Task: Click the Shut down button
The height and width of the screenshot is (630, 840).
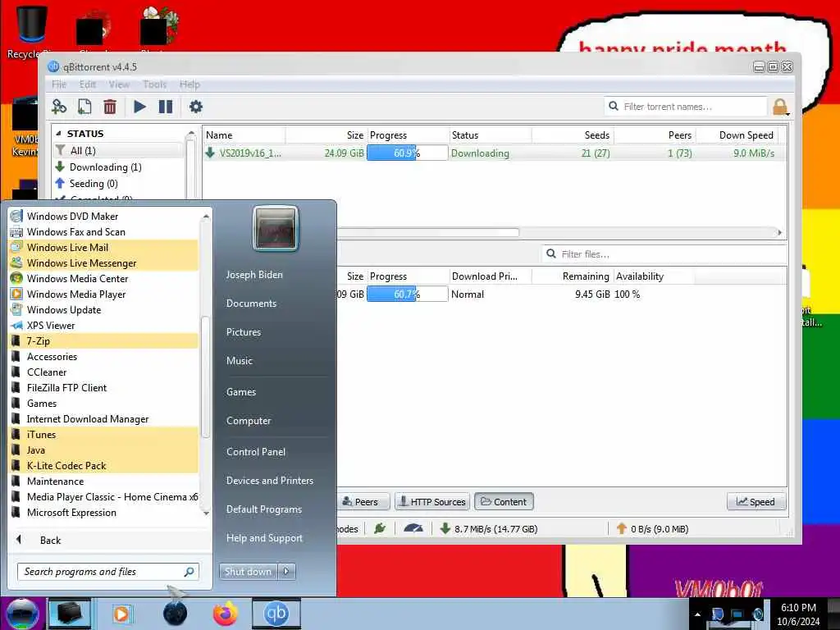Action: 248,572
